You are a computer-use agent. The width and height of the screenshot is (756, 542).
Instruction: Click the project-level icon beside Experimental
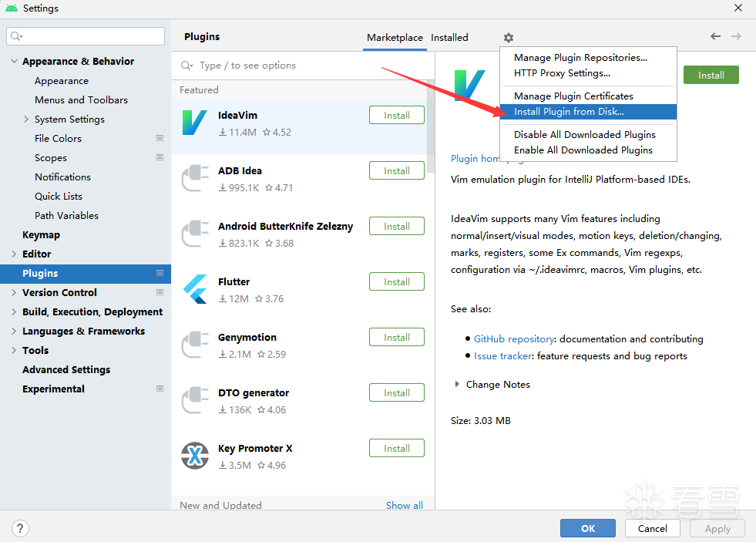(160, 389)
